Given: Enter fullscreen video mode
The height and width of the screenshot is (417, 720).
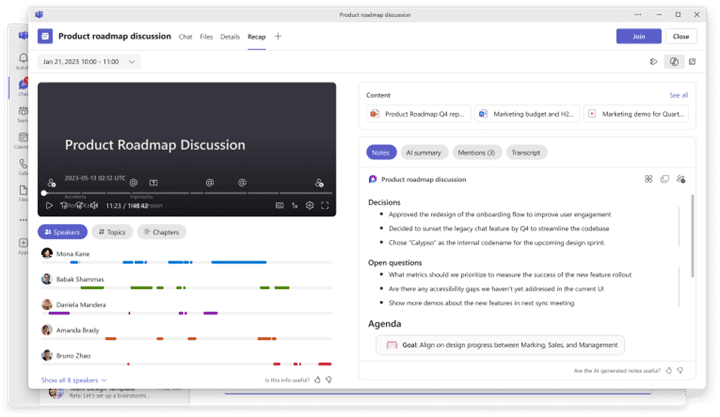Looking at the screenshot, I should pyautogui.click(x=325, y=205).
